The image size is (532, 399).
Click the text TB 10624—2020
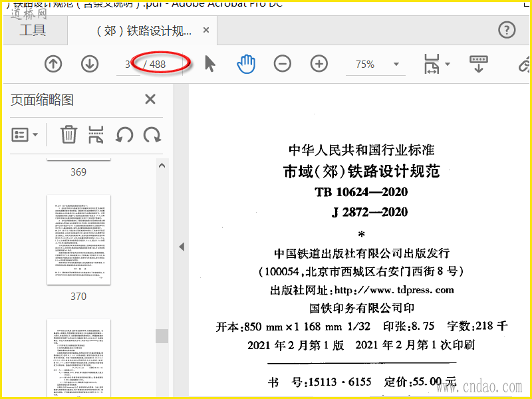(x=361, y=192)
